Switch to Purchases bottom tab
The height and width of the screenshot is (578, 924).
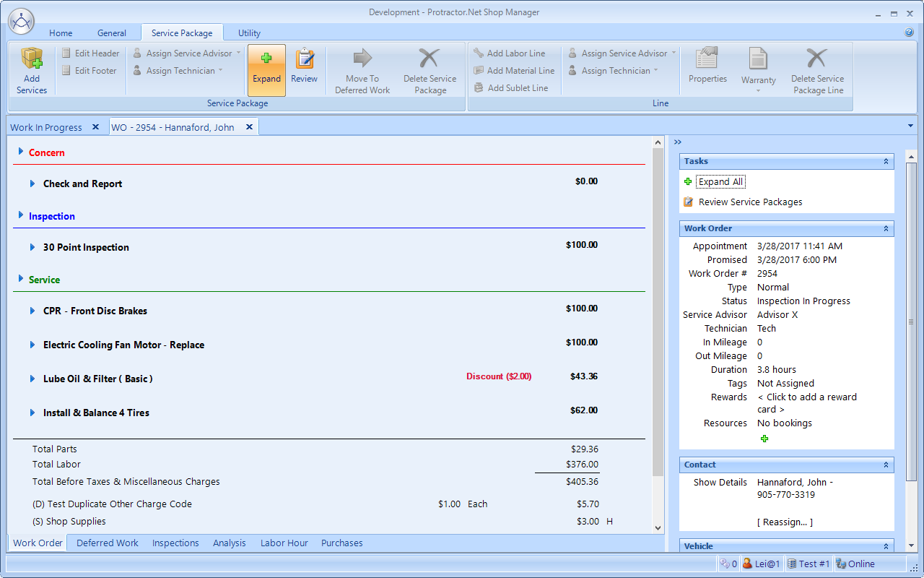tap(342, 543)
